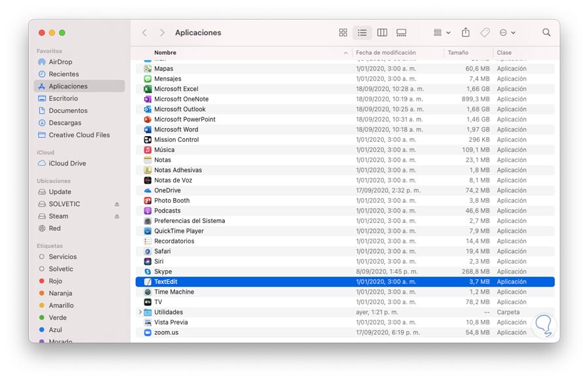Switch to icon grid view
This screenshot has height=380, width=588.
coord(343,33)
